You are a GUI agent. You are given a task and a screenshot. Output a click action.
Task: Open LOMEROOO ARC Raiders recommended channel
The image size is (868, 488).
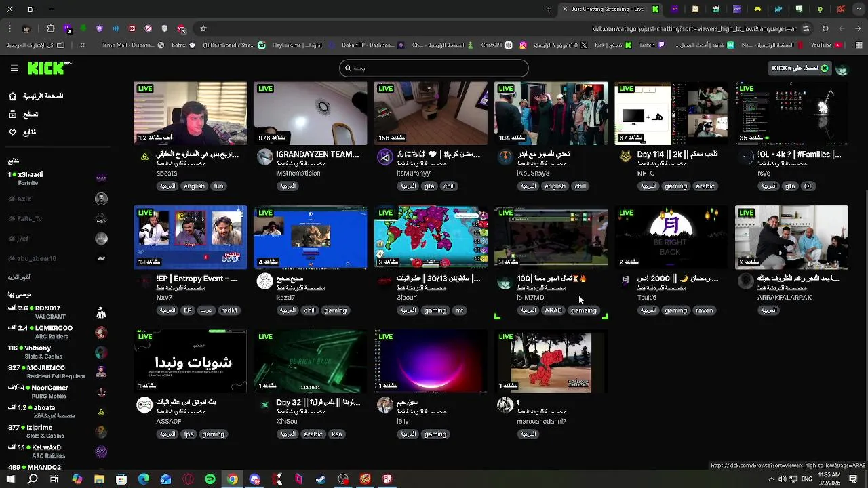(x=58, y=332)
